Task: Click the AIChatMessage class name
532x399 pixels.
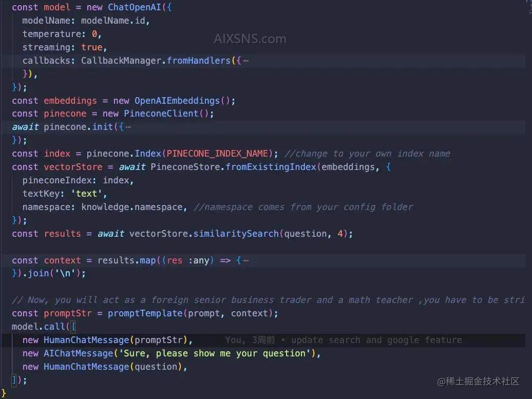Action: pos(79,353)
